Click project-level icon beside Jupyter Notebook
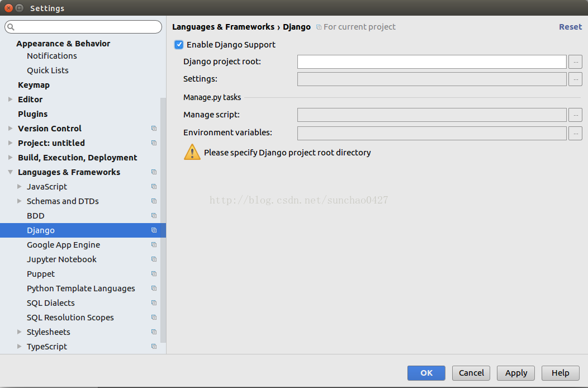This screenshot has width=588, height=388. (x=154, y=259)
